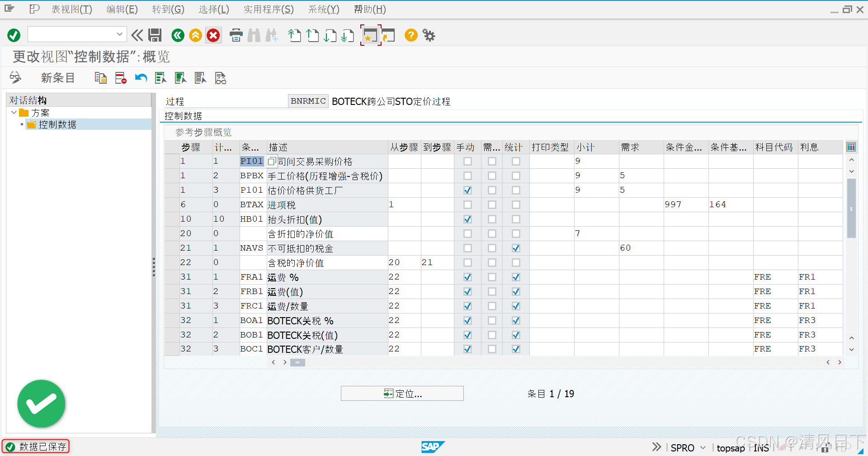This screenshot has width=868, height=456.
Task: Click the system menu icon in title bar
Action: tap(9, 9)
